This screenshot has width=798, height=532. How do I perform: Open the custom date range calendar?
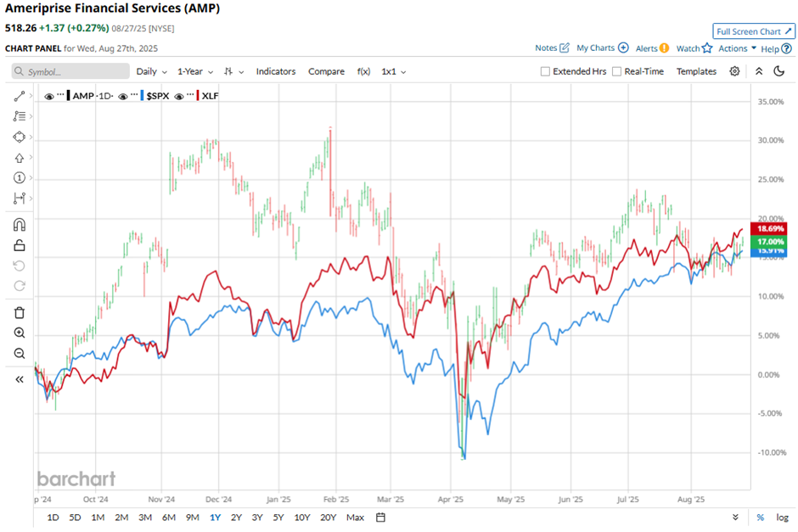[x=380, y=518]
